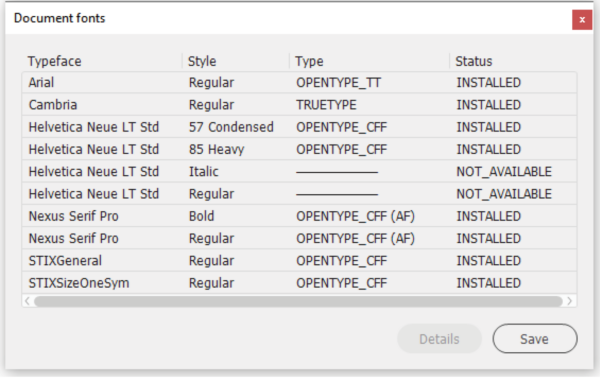Click INSTALLED status in the STIXSizeOneSym row
Screen dimensions: 600x380
(489, 283)
